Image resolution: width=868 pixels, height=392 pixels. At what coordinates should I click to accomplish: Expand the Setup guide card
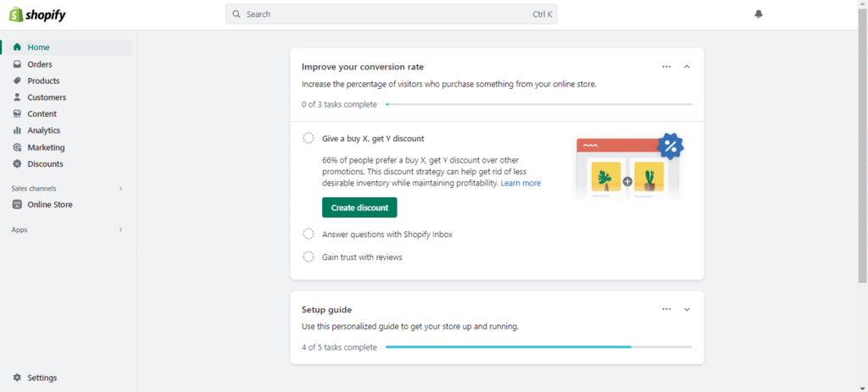point(687,310)
